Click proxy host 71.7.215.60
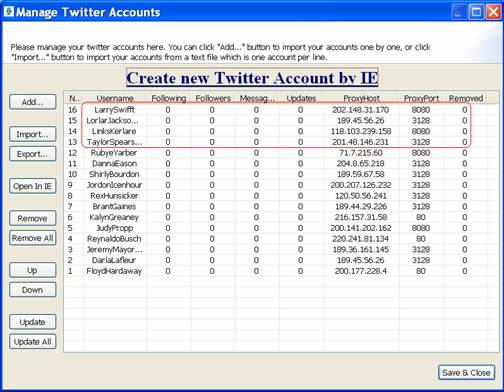The width and height of the screenshot is (504, 392). 361,153
